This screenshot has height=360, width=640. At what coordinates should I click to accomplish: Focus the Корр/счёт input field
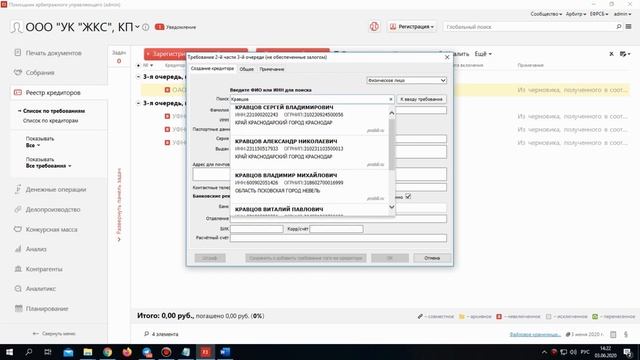(336, 229)
